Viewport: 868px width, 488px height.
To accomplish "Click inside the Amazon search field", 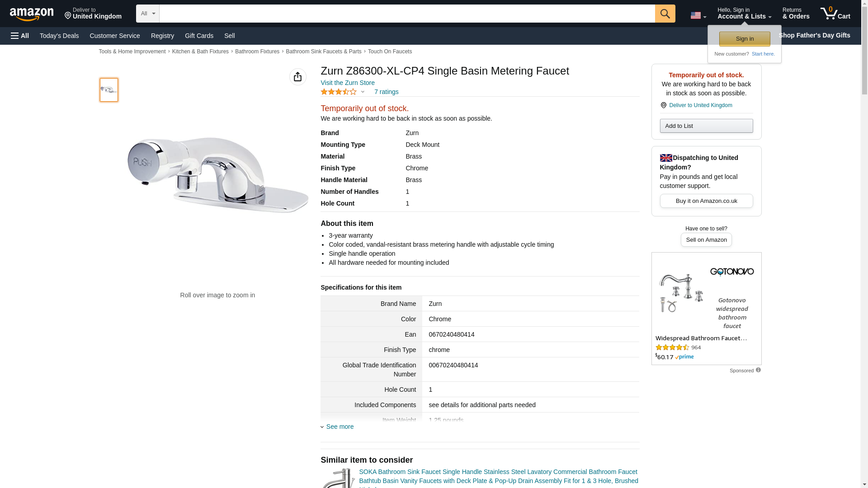I will [407, 14].
